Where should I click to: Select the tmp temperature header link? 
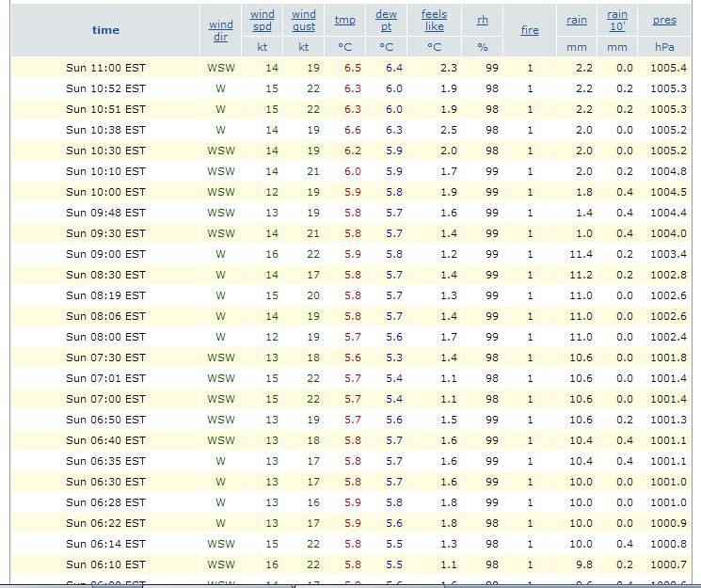[x=344, y=20]
